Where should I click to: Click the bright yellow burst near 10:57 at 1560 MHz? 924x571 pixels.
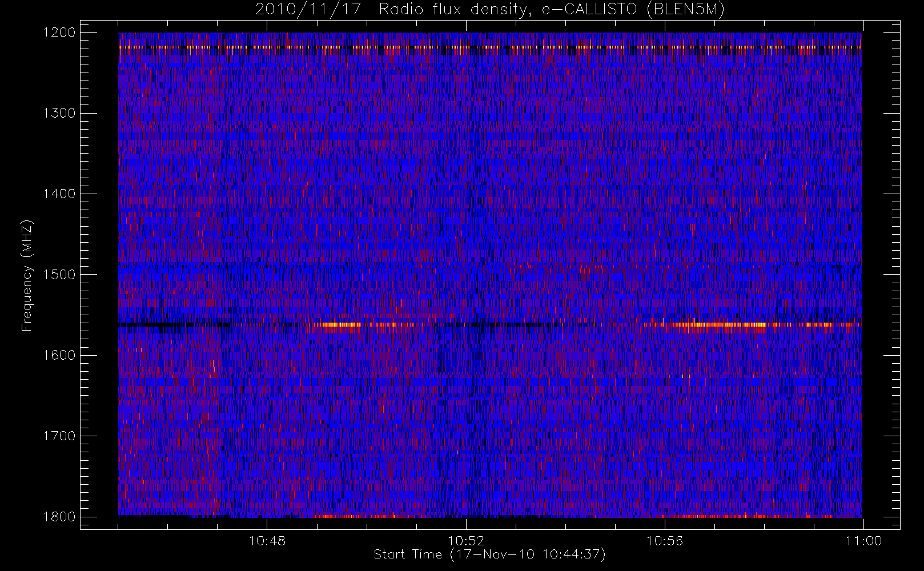point(721,325)
